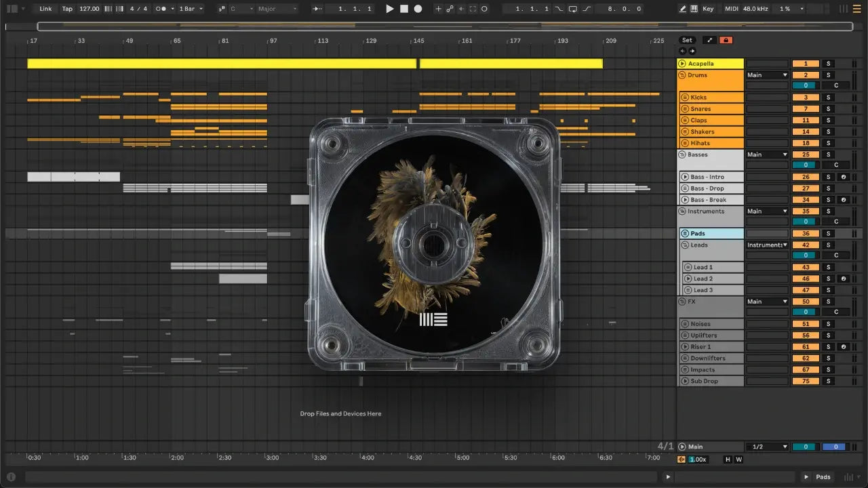868x488 pixels.
Task: Click the Arrangement Record button
Action: coord(418,9)
